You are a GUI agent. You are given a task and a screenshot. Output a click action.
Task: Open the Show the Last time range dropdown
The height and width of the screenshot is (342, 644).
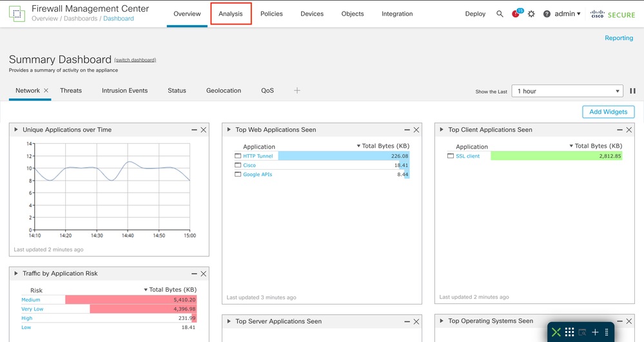568,91
